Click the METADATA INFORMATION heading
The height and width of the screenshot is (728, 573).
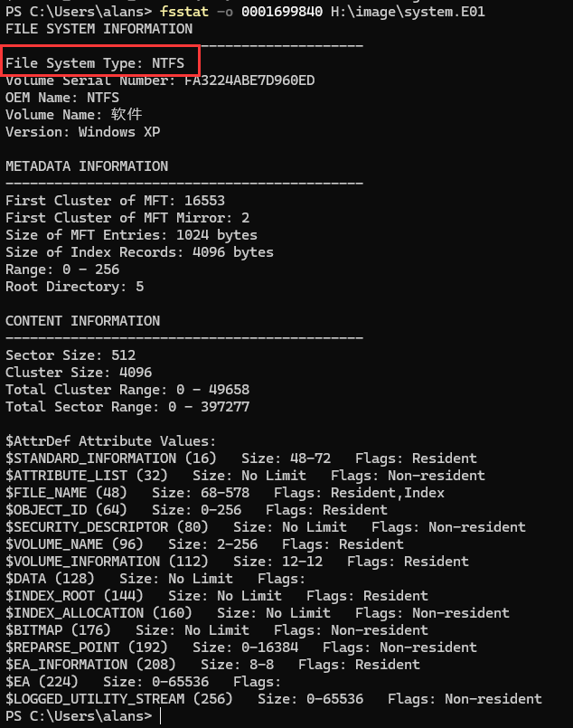(87, 166)
